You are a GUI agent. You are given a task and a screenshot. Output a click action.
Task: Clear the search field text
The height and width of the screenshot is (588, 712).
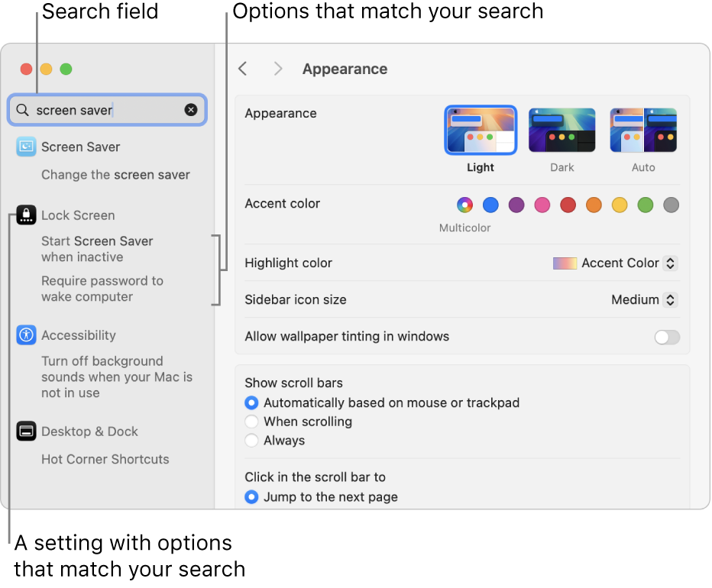[191, 110]
